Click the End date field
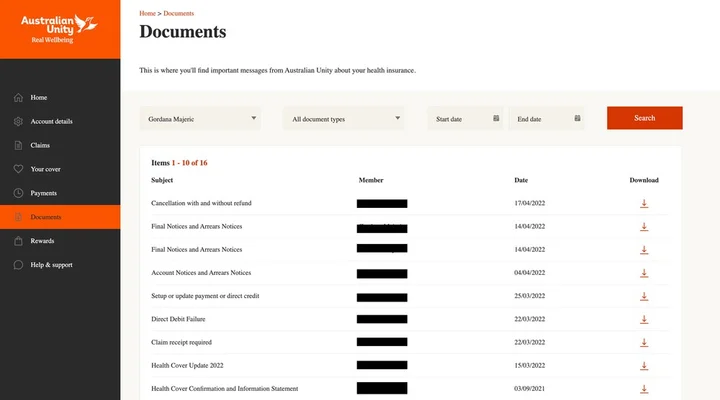Viewport: 720px width, 400px height. 546,118
